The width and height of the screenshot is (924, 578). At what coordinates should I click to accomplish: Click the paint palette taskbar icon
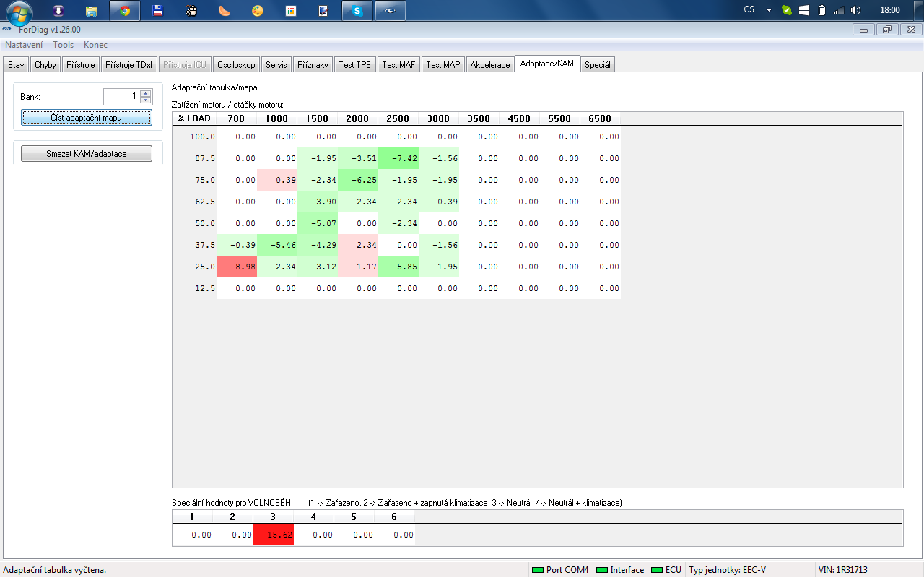pyautogui.click(x=258, y=11)
